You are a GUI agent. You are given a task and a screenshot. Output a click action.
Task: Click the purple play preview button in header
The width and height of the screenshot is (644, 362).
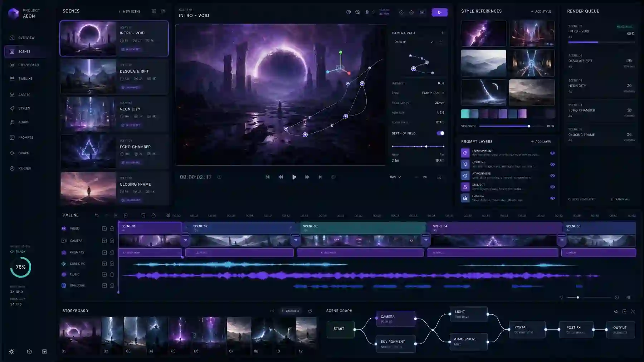click(439, 13)
